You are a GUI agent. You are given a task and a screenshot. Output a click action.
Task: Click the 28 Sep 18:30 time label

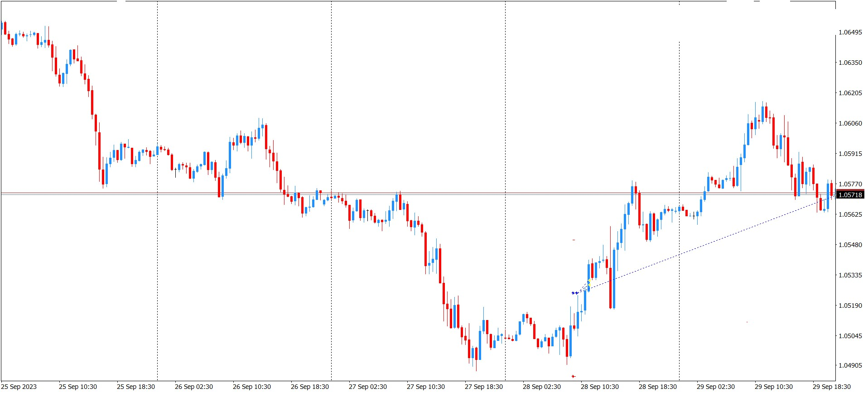658,387
